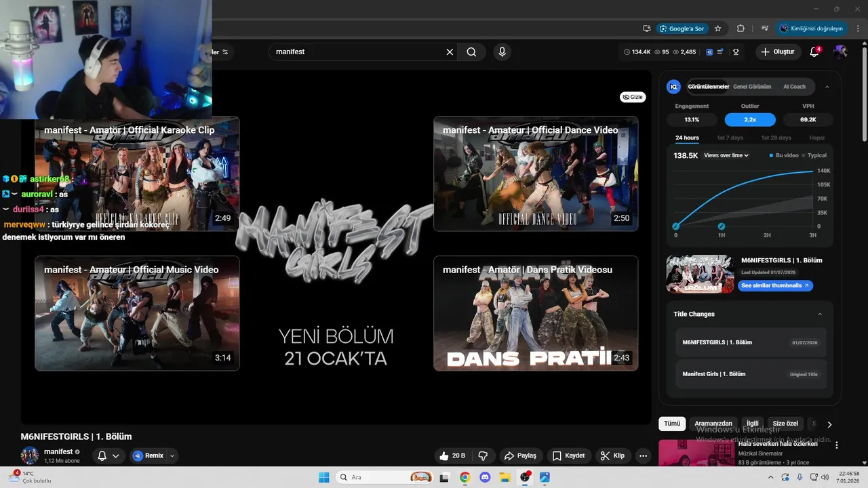Create a clip with the Klip button

612,455
